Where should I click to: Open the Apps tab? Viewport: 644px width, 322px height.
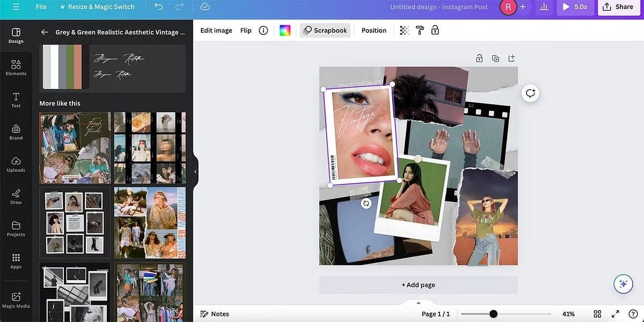16,261
